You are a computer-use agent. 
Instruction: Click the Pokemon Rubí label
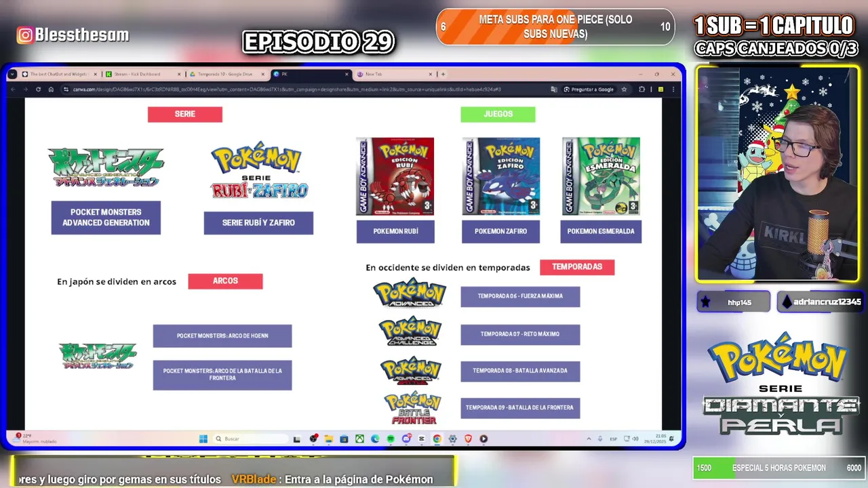(395, 232)
